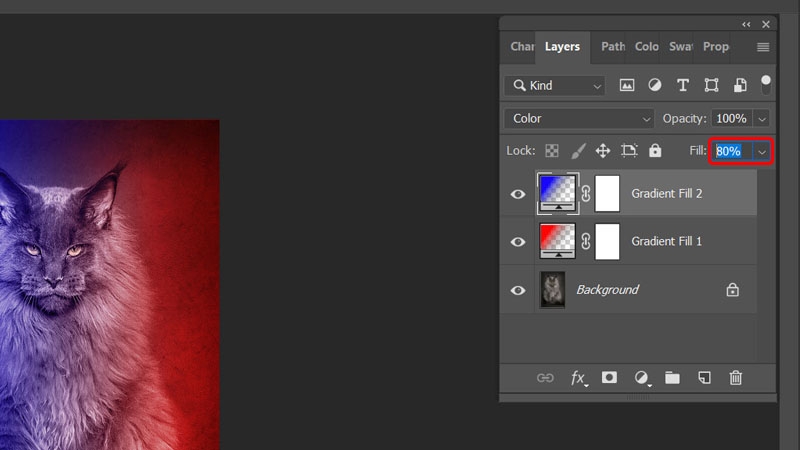
Task: Select the Layers tab
Action: click(x=562, y=46)
